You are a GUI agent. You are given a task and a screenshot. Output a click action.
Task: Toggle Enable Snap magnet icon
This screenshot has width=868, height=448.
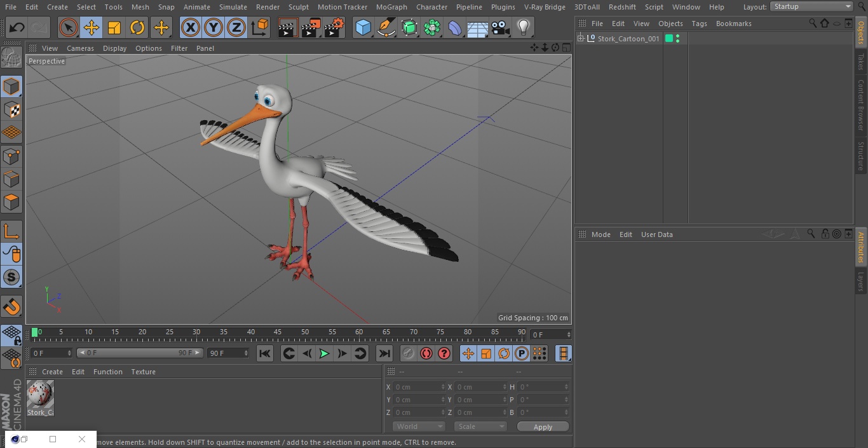click(x=11, y=307)
